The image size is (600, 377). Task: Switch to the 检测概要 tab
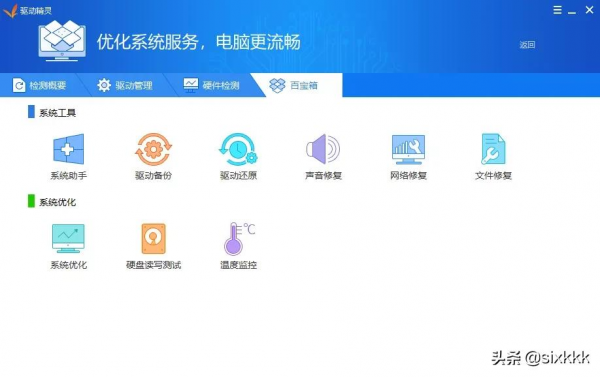39,85
